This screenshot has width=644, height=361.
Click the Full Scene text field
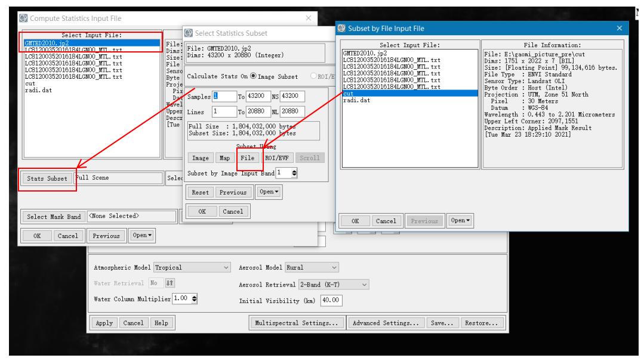[119, 178]
